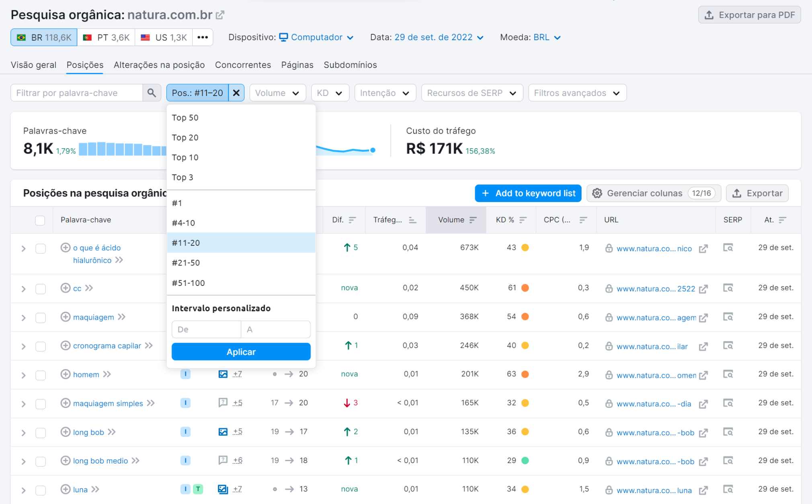Check the 'cronograma capilar' row checkbox
The width and height of the screenshot is (812, 504).
click(x=40, y=346)
